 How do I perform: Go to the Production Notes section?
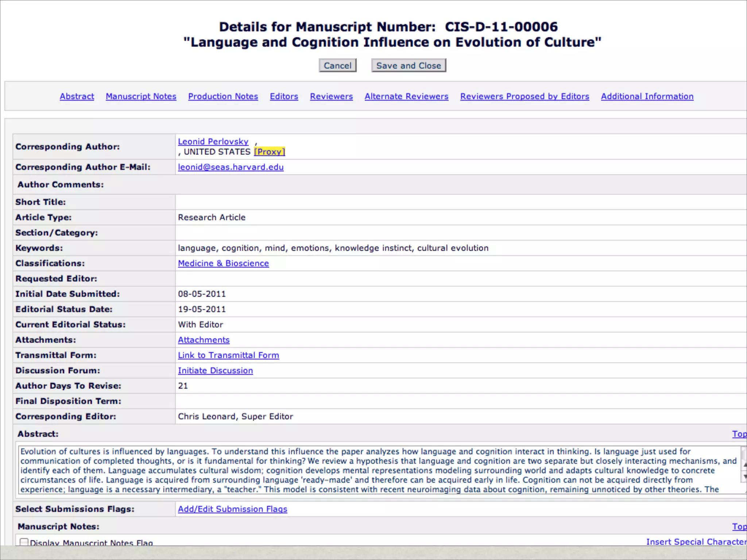223,96
